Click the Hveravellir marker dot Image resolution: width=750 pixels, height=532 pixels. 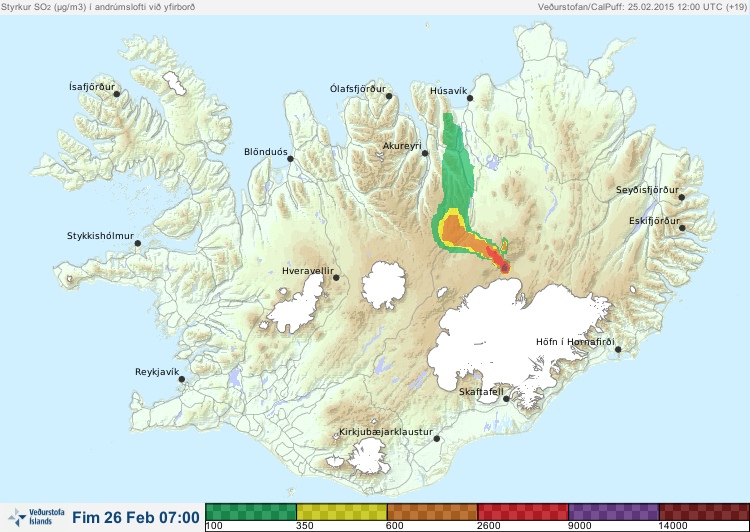336,277
